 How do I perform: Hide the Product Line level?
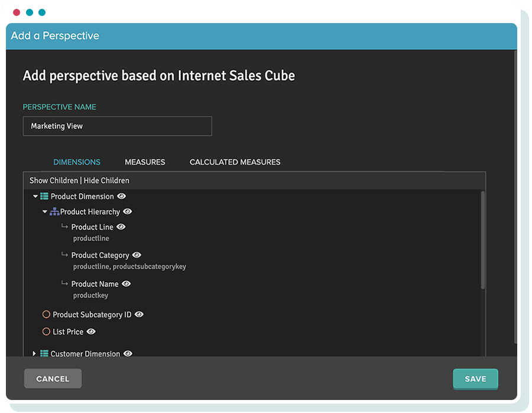[121, 227]
